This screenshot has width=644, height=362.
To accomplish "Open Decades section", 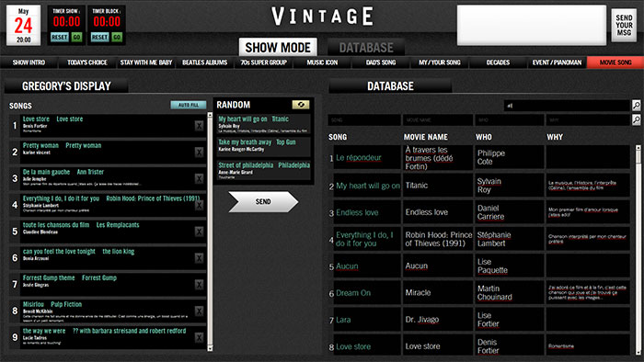I will (498, 62).
